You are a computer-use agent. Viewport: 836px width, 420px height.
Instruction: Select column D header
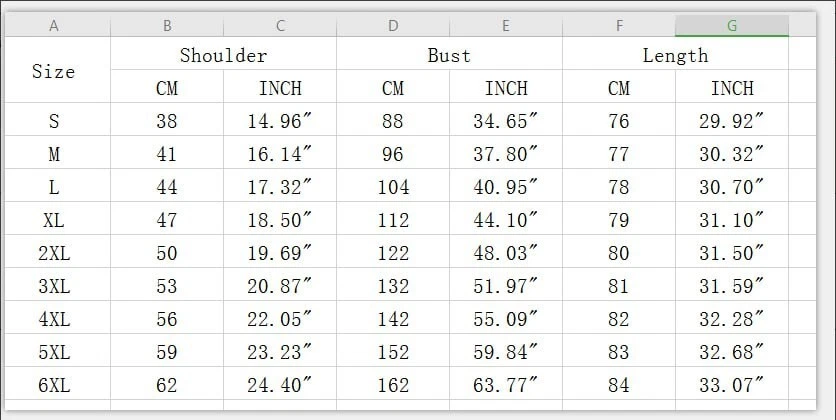(x=393, y=26)
